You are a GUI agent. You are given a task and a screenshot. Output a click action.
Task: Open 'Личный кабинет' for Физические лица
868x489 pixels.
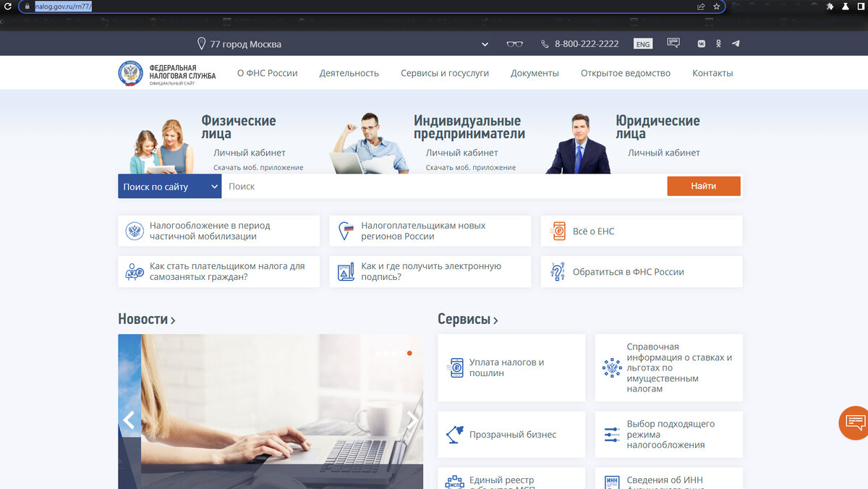(249, 153)
